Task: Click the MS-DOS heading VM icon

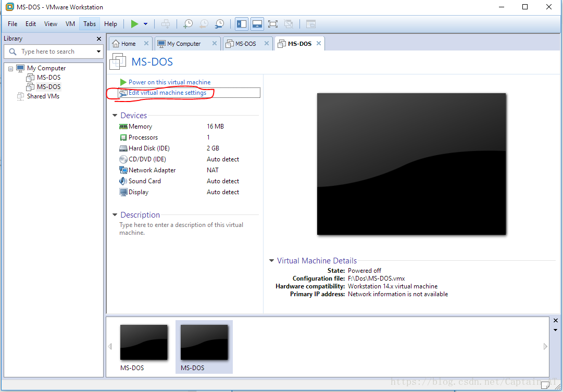Action: point(118,61)
